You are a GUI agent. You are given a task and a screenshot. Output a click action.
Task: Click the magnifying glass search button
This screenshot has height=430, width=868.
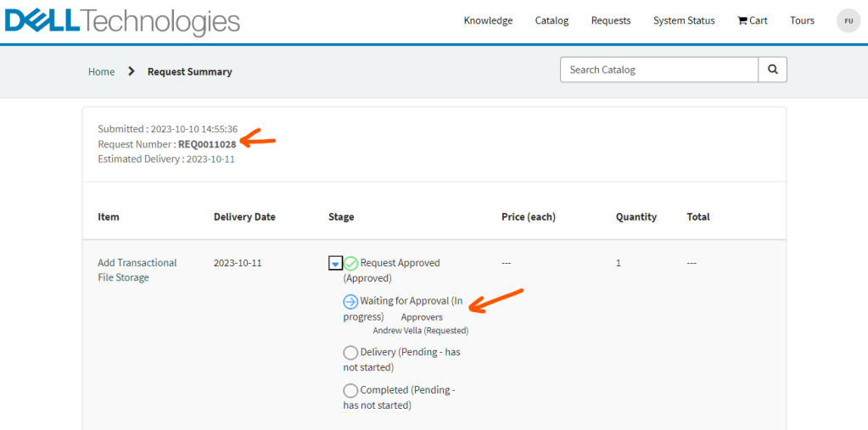[772, 70]
